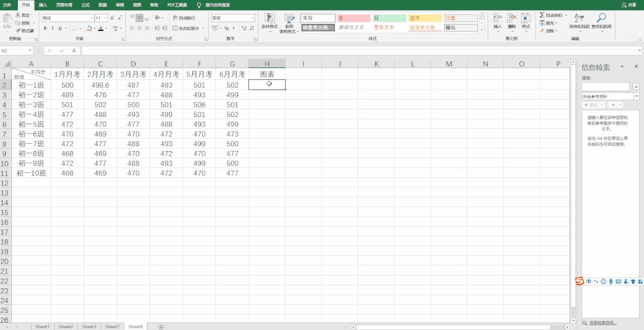Switch to the Sheet7 tab
The image size is (644, 330).
click(112, 326)
